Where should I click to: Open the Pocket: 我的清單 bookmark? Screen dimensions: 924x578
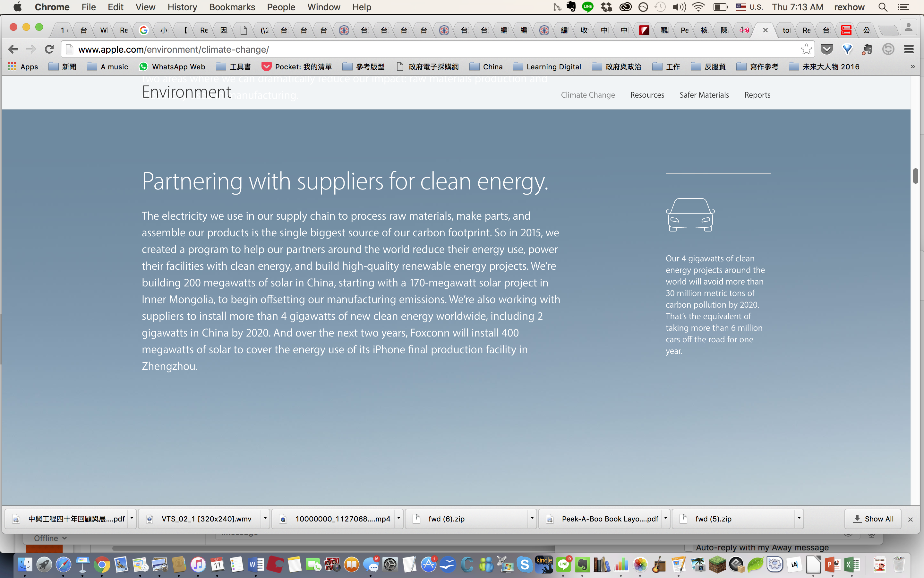(297, 66)
